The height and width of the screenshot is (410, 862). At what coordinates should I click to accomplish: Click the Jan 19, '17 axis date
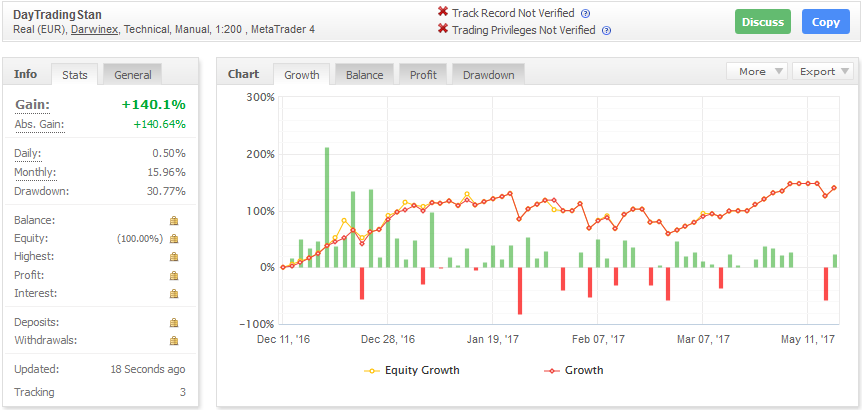point(493,340)
